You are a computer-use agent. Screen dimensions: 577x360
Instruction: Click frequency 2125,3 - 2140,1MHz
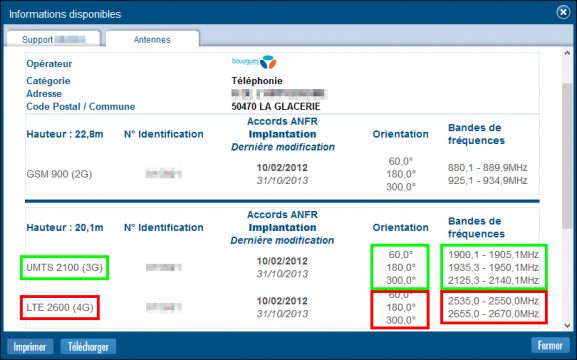click(493, 280)
